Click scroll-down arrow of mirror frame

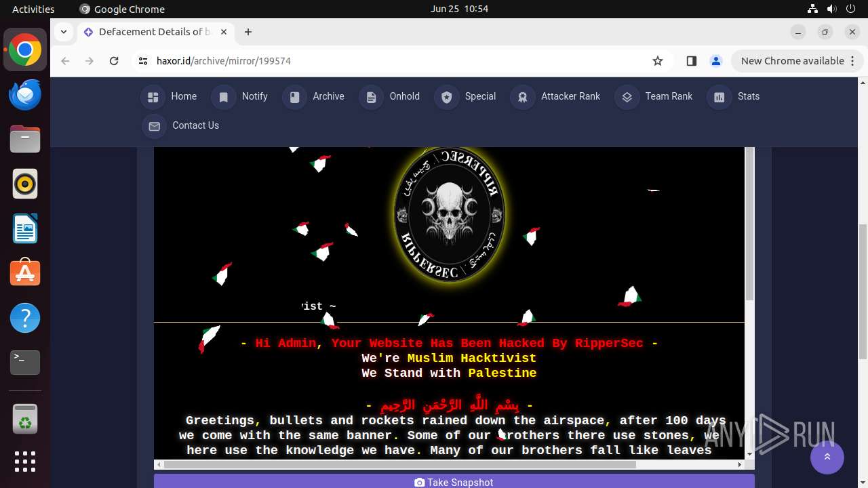[749, 454]
